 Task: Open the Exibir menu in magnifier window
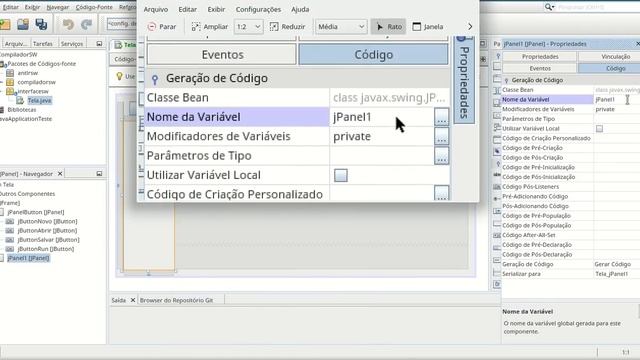[216, 9]
